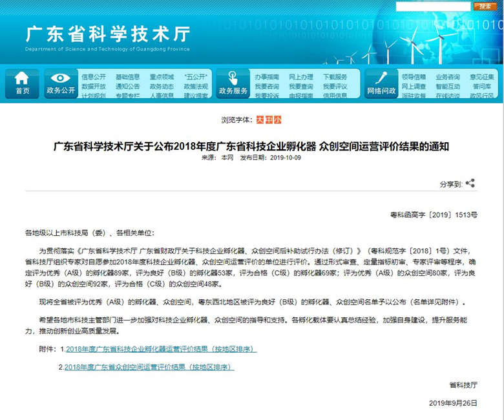Click the English department name subtitle
Screen dimensions: 504x420
pyautogui.click(x=107, y=49)
